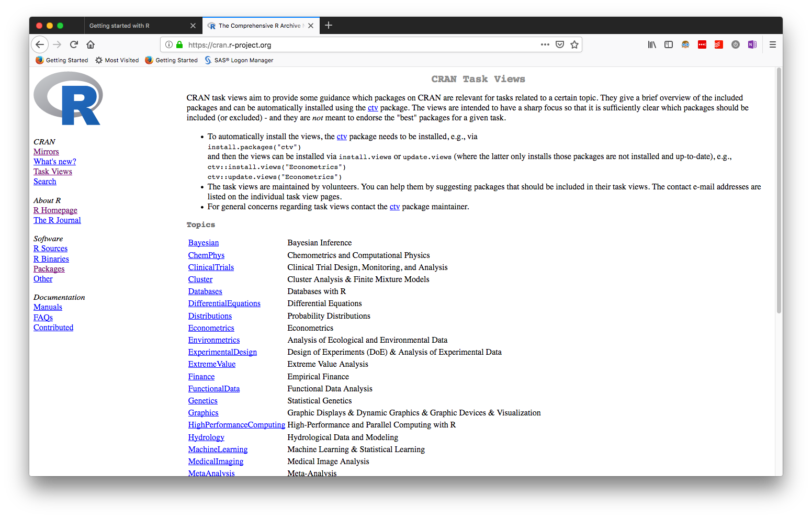
Task: Open the Bayesian task view
Action: pyautogui.click(x=204, y=243)
